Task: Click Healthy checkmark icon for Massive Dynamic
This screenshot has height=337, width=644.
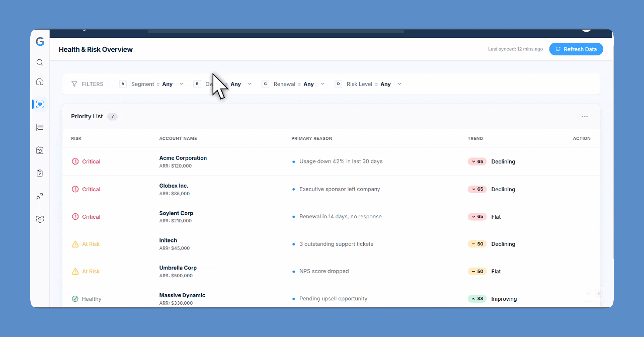Action: point(75,299)
